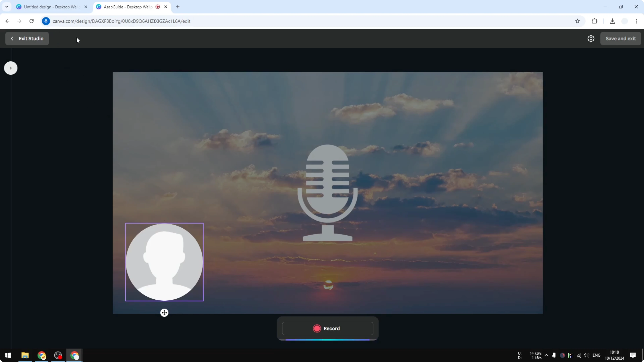Click the move handle below the webcam circle
The width and height of the screenshot is (644, 362).
[164, 313]
